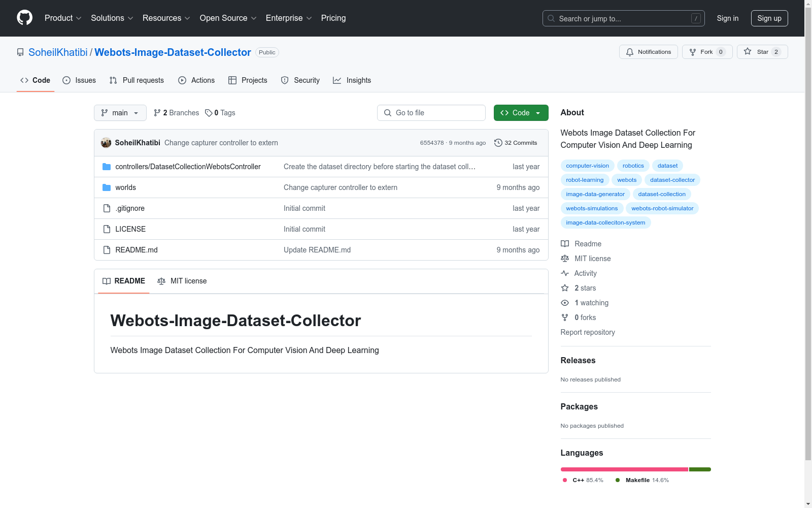Click the controllers folder icon

pyautogui.click(x=107, y=167)
